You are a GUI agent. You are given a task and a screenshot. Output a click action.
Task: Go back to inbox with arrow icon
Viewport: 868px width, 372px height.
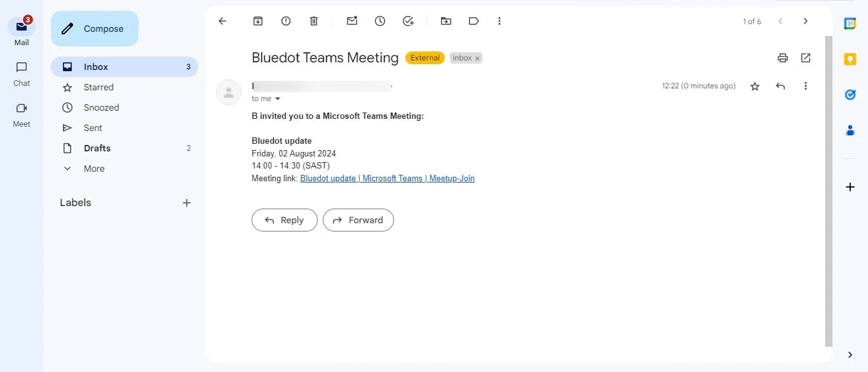[222, 21]
